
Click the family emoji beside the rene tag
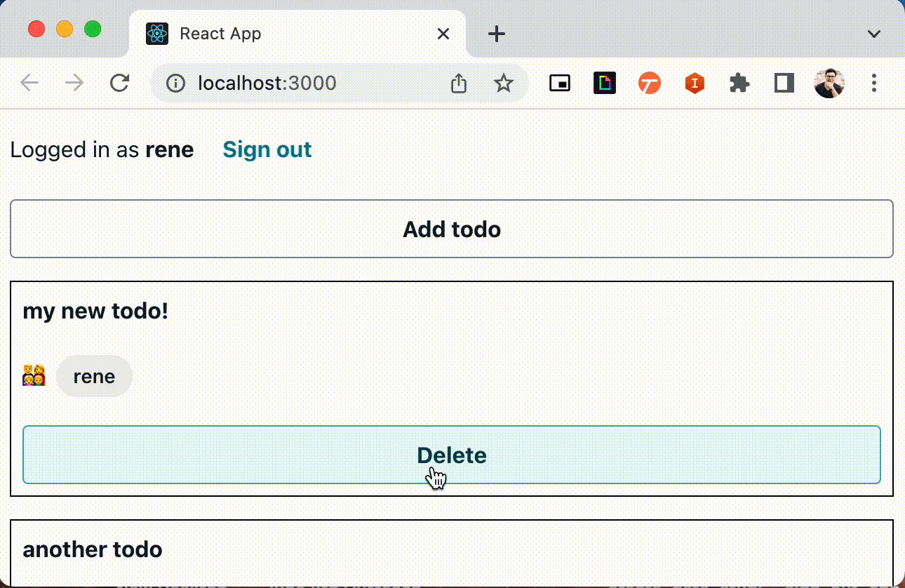33,376
